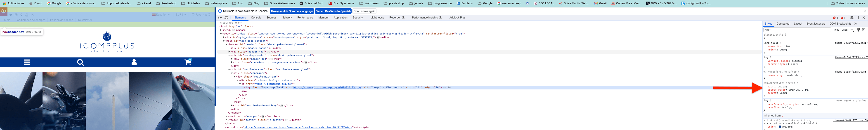Expand the section wrapper node
The width and height of the screenshot is (868, 130).
(226, 116)
